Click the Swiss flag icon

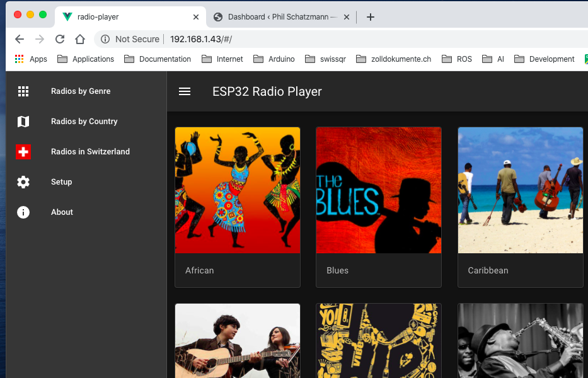click(23, 152)
